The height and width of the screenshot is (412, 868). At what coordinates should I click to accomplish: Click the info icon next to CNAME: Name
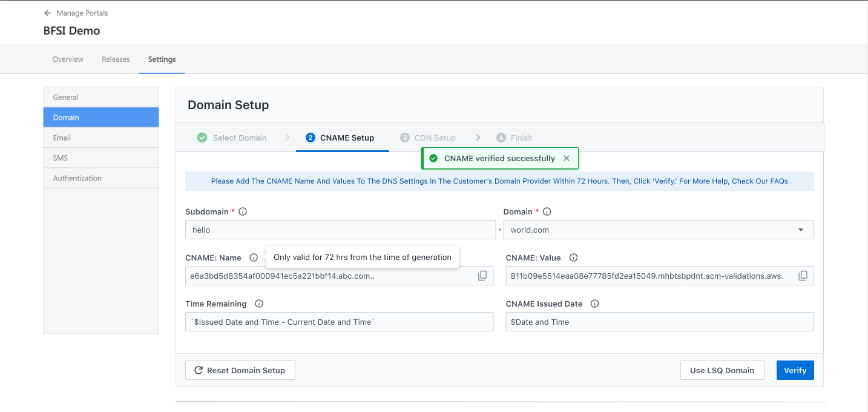[254, 257]
